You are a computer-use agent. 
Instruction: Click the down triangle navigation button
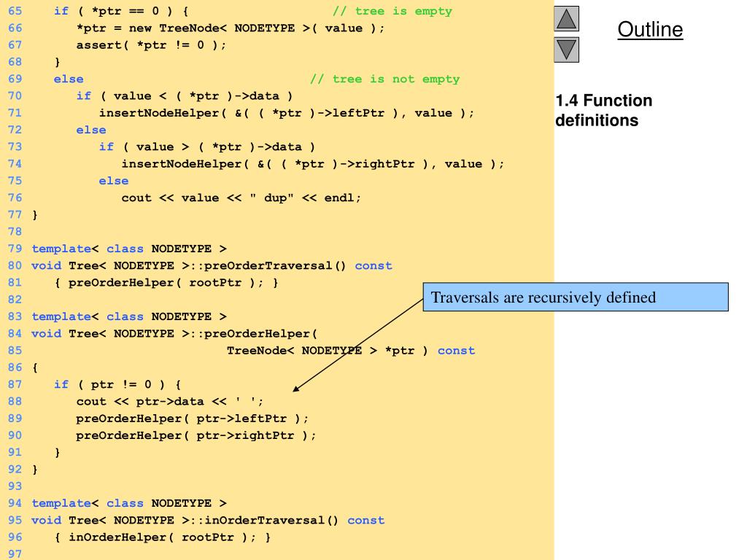coord(566,50)
